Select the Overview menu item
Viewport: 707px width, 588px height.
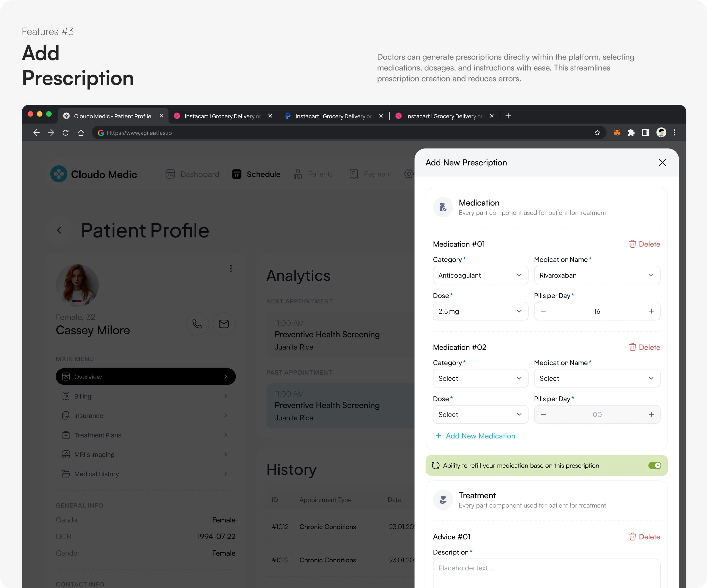pos(145,377)
